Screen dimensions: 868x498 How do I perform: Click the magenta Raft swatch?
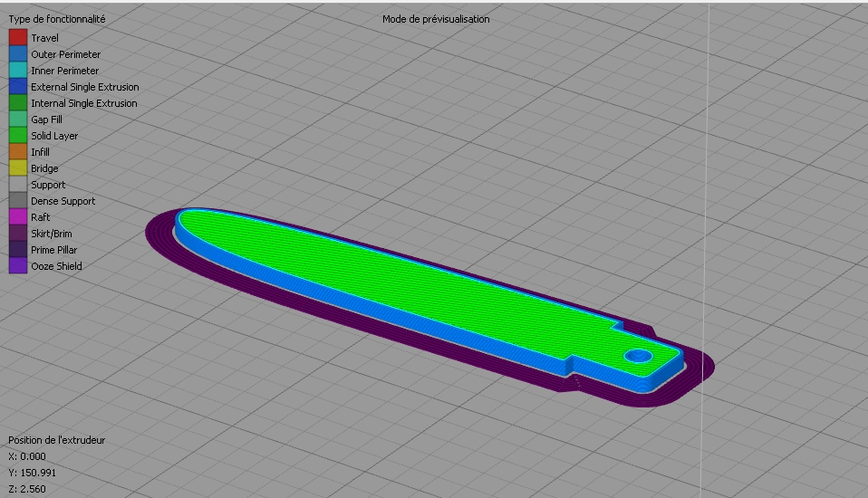[18, 217]
